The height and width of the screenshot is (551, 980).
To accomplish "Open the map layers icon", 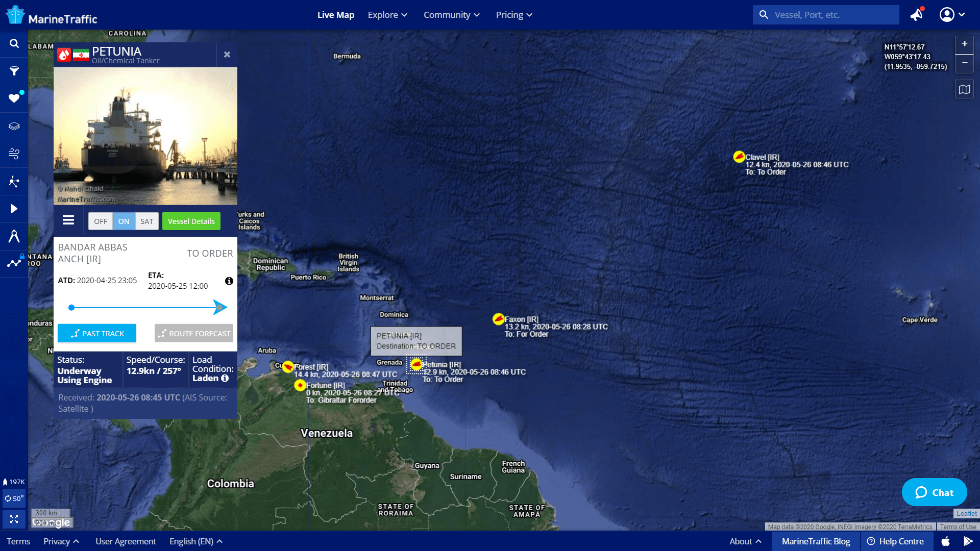I will click(14, 126).
